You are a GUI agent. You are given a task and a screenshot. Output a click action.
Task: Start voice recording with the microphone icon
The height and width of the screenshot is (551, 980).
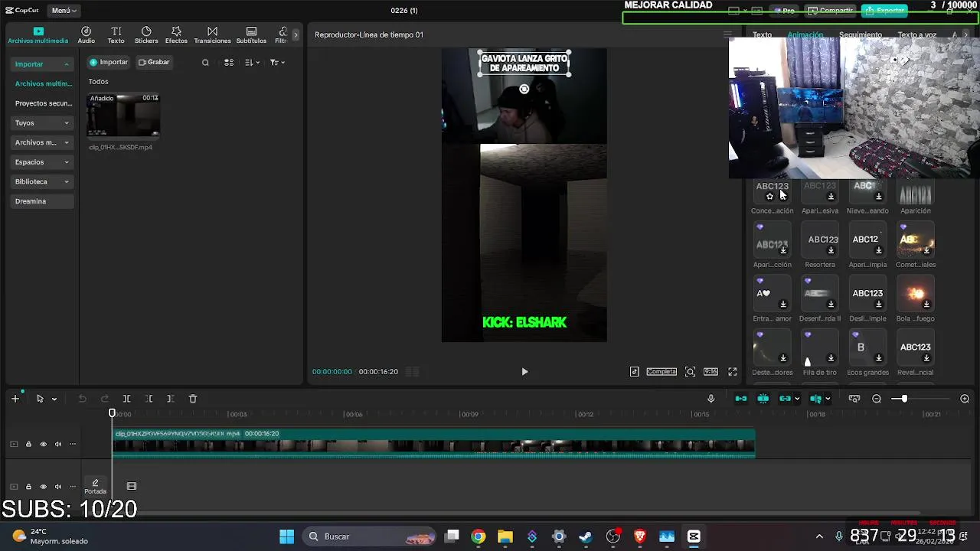click(x=710, y=399)
